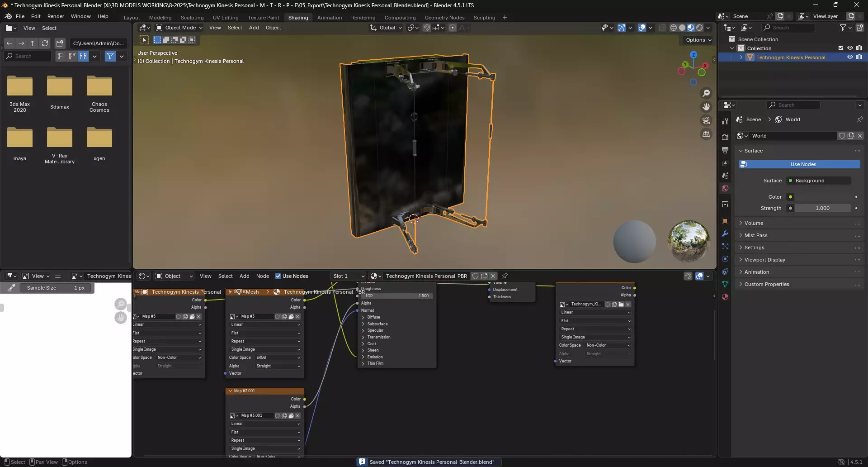Create a new folder in file browser

(x=60, y=43)
